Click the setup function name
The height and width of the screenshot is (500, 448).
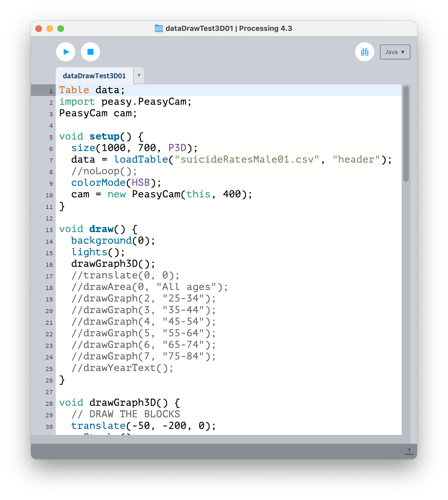104,136
